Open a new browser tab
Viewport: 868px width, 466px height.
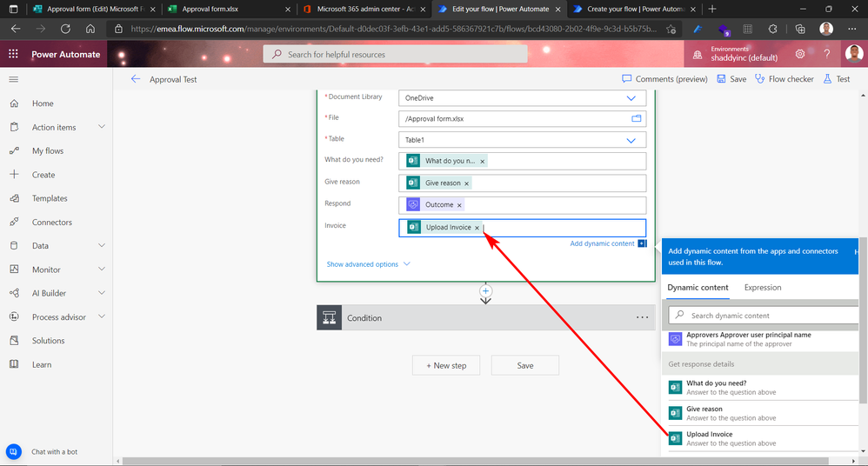[x=712, y=9]
